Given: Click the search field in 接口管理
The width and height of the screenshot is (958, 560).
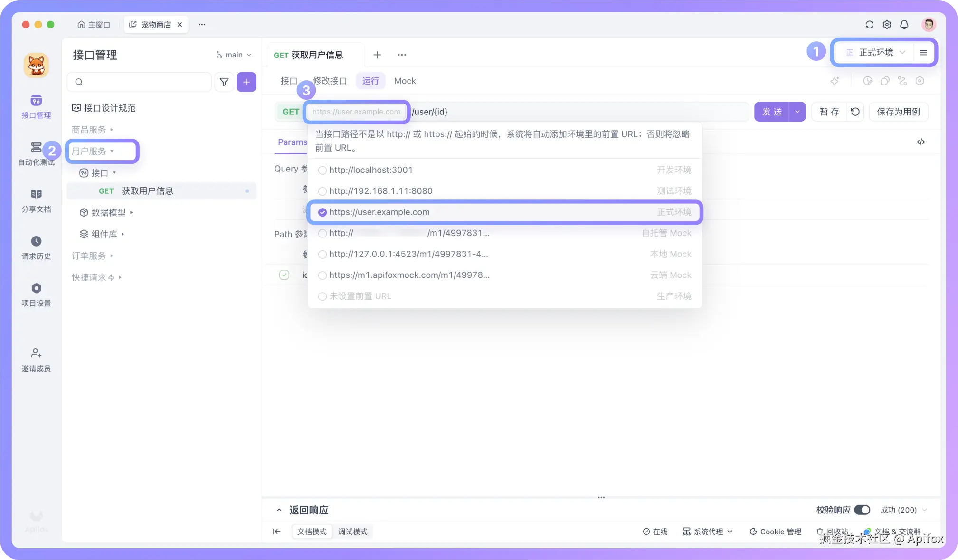Looking at the screenshot, I should pos(142,82).
